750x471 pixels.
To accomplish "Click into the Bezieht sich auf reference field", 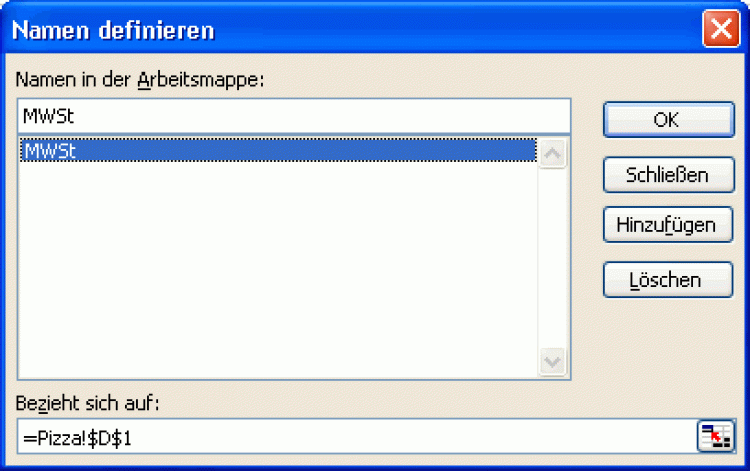I will [357, 437].
